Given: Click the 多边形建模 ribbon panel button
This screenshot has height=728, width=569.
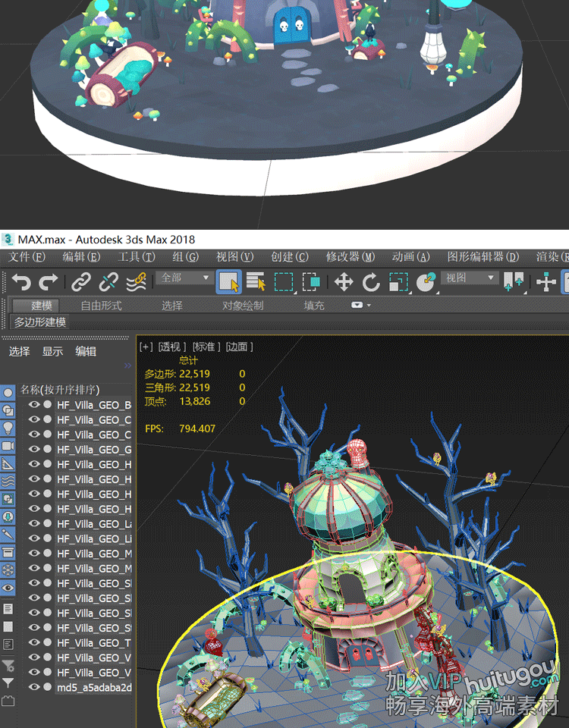Looking at the screenshot, I should (x=39, y=322).
